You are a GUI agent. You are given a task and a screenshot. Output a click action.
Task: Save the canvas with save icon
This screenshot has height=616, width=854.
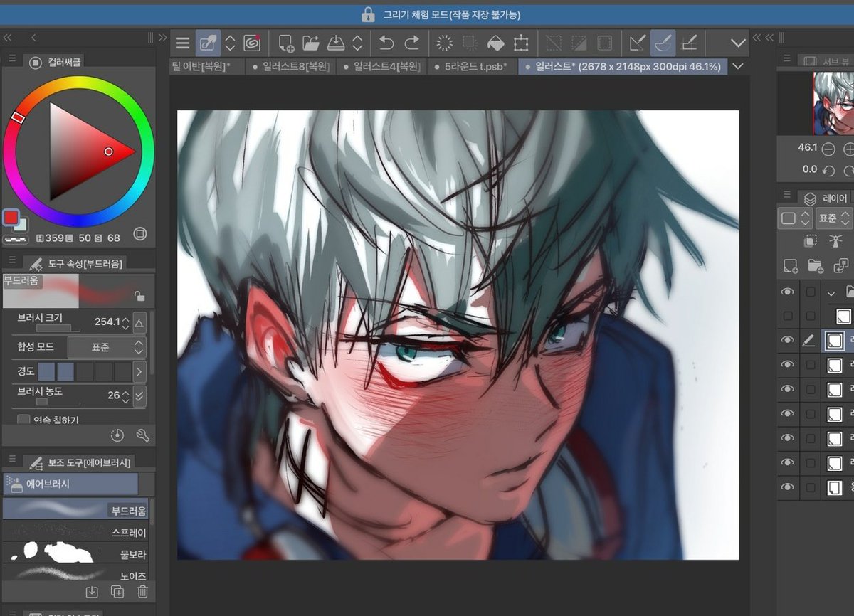(x=336, y=43)
